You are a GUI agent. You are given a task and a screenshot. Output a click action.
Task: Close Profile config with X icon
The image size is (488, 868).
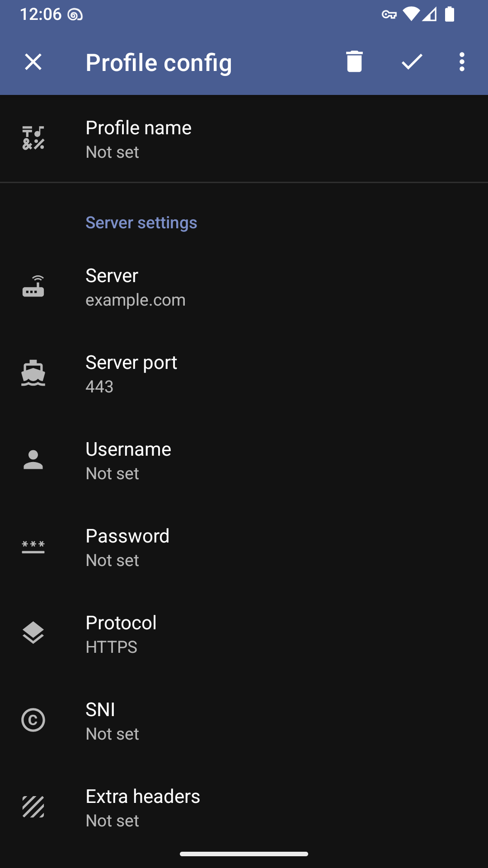tap(33, 61)
